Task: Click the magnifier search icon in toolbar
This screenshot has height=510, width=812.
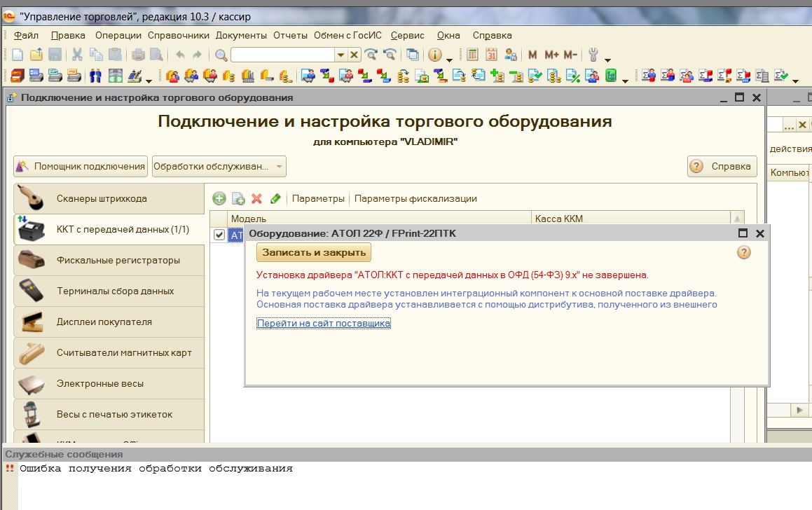Action: coord(221,55)
